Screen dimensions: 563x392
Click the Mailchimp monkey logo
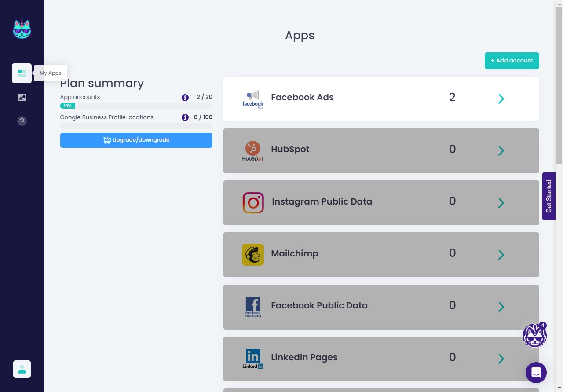[253, 255]
